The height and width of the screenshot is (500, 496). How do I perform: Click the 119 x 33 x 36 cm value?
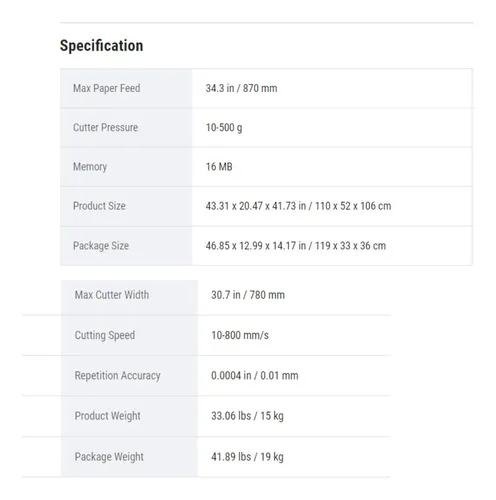pyautogui.click(x=350, y=246)
